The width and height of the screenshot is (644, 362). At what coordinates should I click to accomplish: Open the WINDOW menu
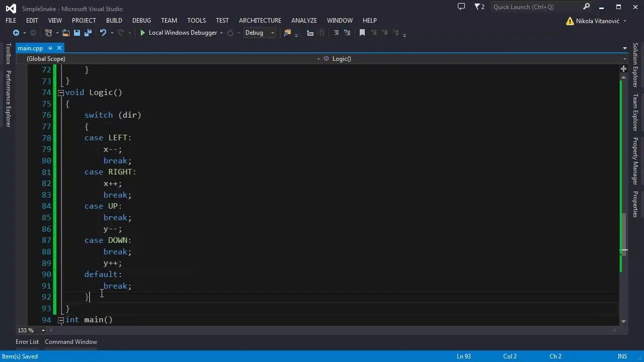pos(340,21)
